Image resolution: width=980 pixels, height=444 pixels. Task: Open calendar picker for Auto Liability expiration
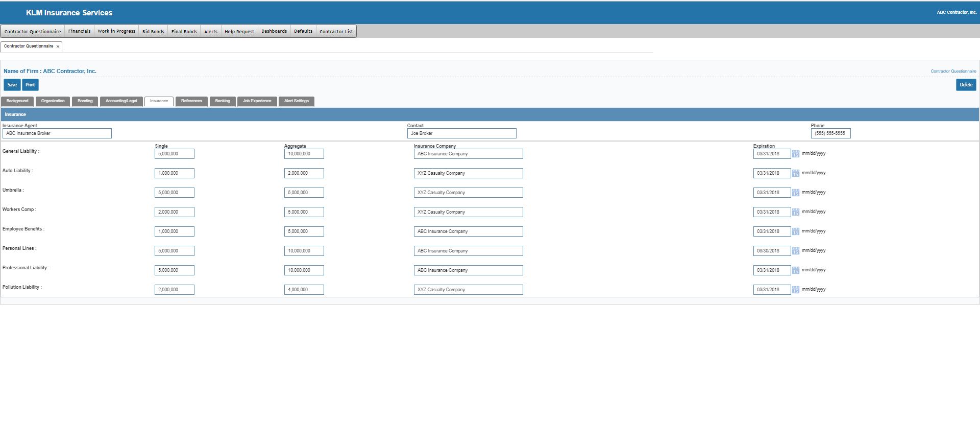(795, 173)
